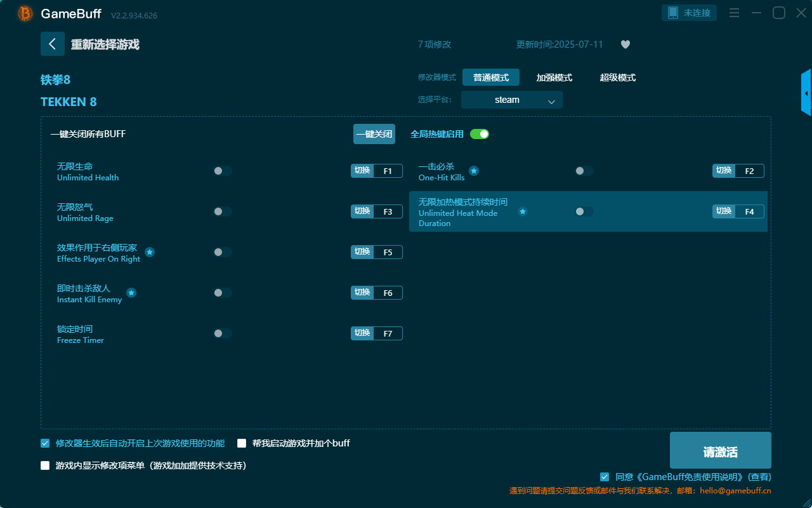Click the star on Unlimited Heat Mode Duration
This screenshot has width=812, height=508.
(x=522, y=211)
